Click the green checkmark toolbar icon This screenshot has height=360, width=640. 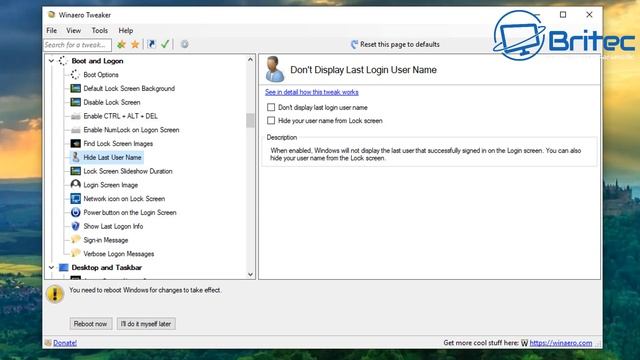(x=165, y=44)
